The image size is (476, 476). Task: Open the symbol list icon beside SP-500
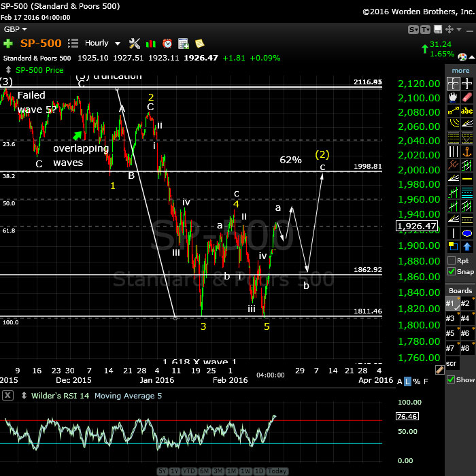(73, 44)
